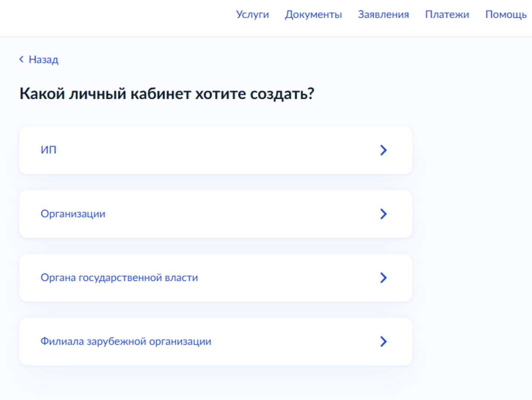Click the ИП label text
Image resolution: width=532 pixels, height=400 pixels.
[x=48, y=150]
